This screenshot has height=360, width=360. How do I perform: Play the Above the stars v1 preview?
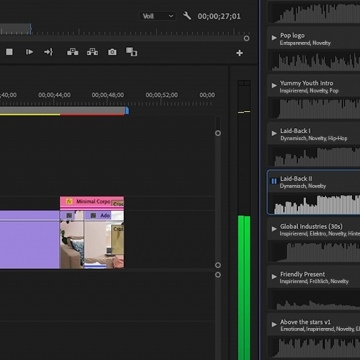click(274, 324)
